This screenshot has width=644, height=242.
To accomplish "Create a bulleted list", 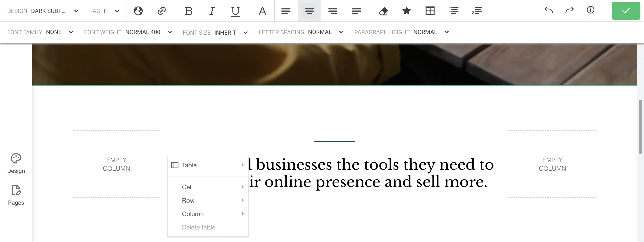I will point(453,11).
